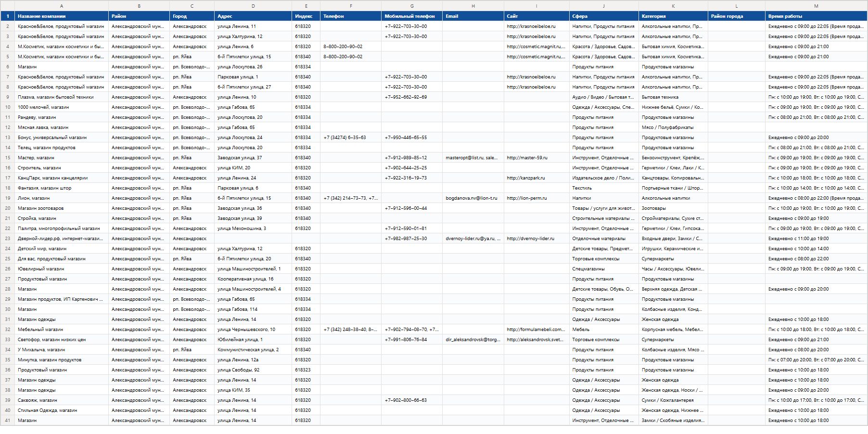The width and height of the screenshot is (868, 434).
Task: Select address cell 'Юбилейная улица, 1'
Action: (253, 340)
